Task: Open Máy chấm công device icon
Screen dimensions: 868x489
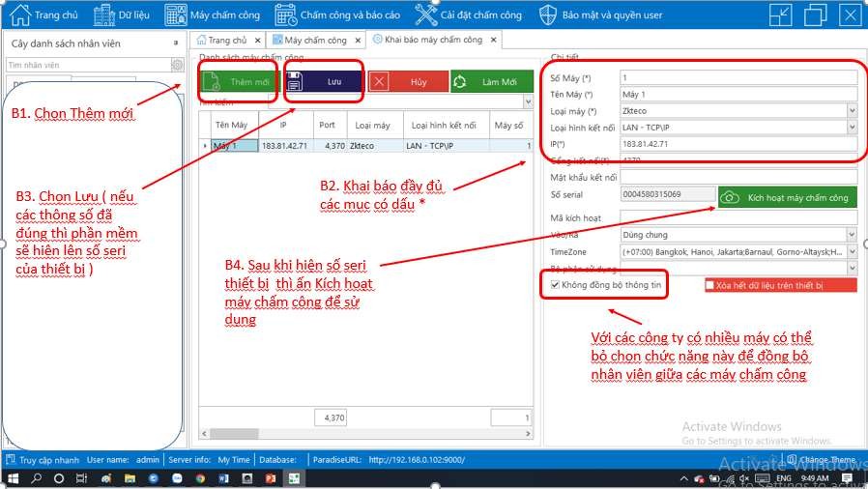Action: (175, 14)
